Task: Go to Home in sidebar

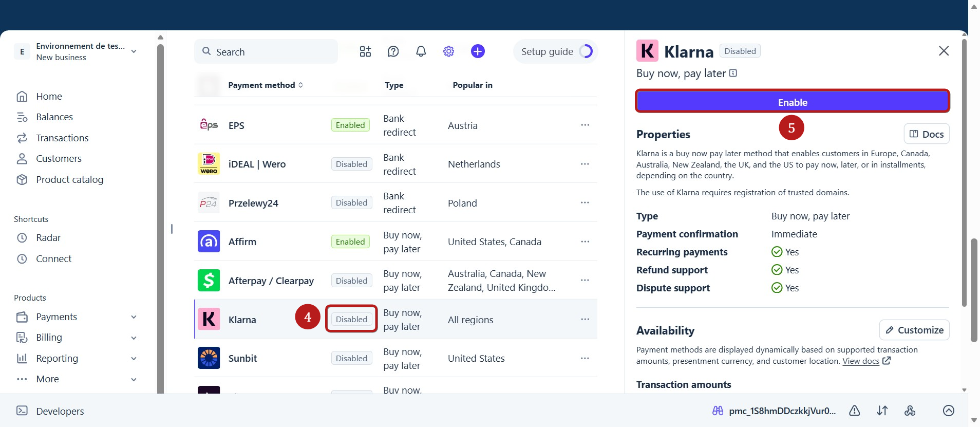Action: pos(49,96)
